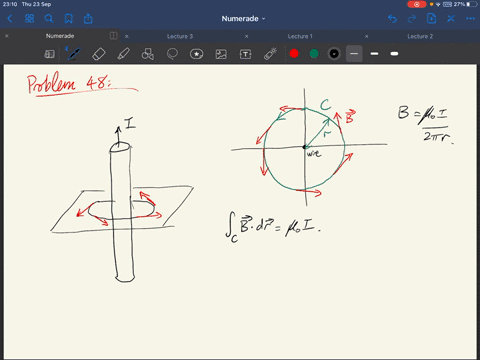Switch to the Lecture 3 tab
480x360 pixels.
point(180,36)
